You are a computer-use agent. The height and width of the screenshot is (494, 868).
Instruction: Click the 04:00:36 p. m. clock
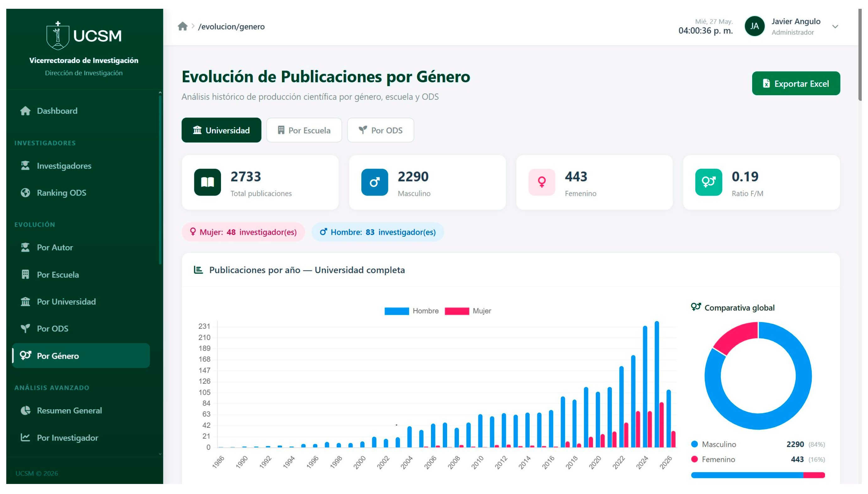[x=705, y=30]
